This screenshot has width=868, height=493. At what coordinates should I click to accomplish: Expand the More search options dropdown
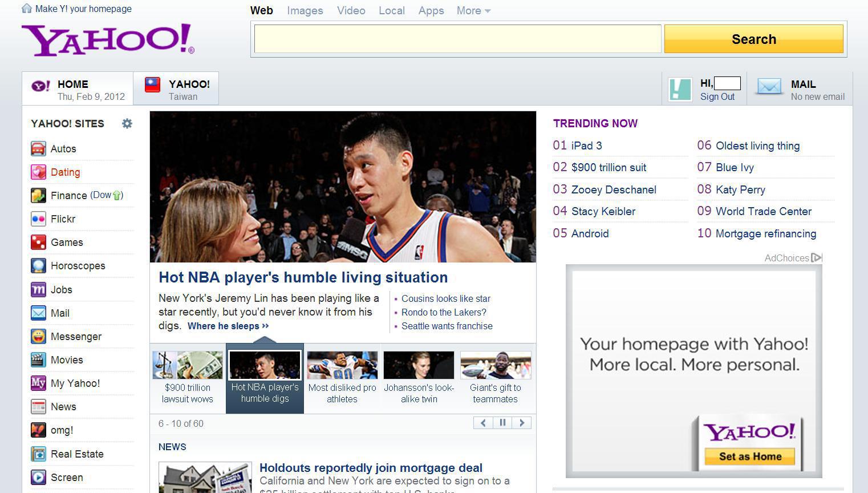[x=473, y=11]
